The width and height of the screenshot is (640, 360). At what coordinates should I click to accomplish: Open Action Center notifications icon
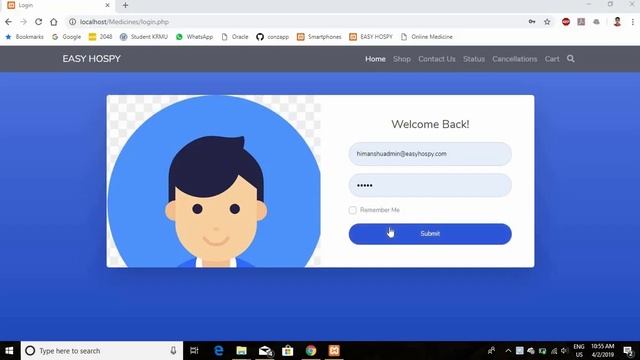628,351
